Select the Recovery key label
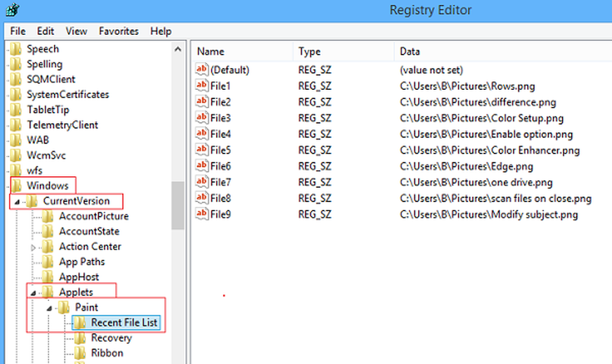The height and width of the screenshot is (364, 612). (x=111, y=338)
